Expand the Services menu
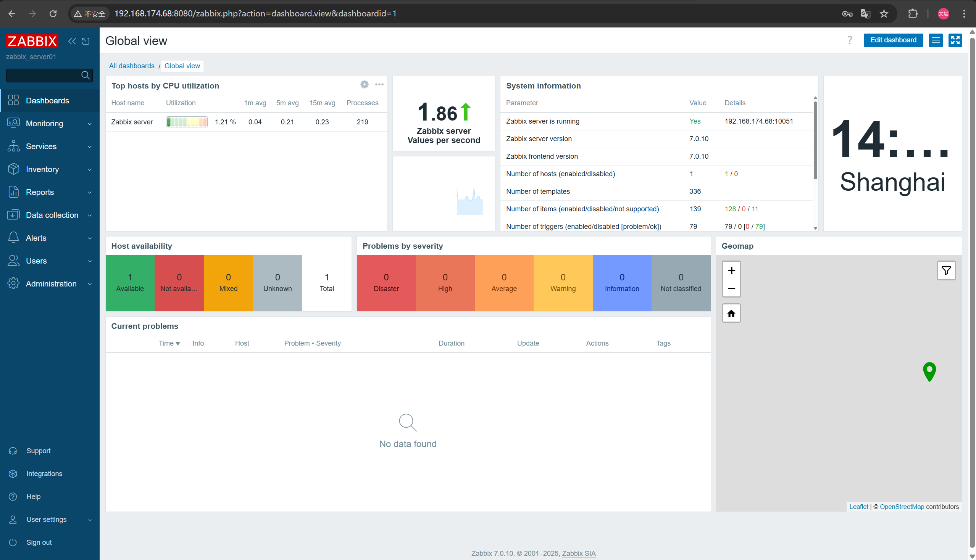This screenshot has height=560, width=976. (x=50, y=146)
